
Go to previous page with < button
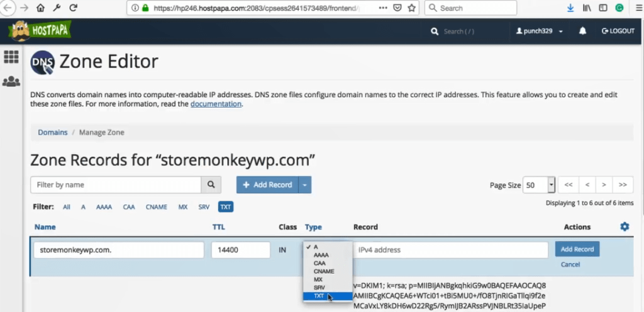[587, 185]
